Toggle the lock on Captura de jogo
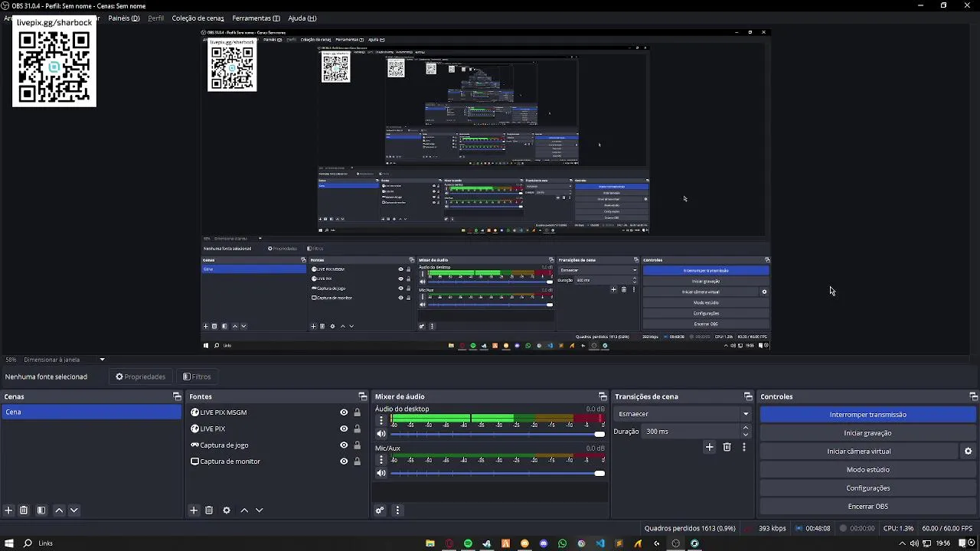980x551 pixels. coord(357,445)
